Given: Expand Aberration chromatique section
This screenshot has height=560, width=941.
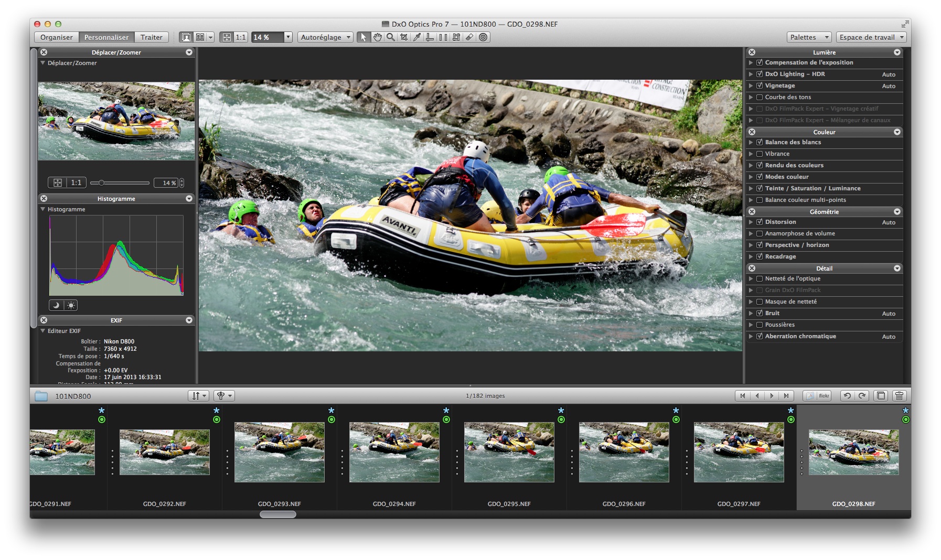Looking at the screenshot, I should click(751, 336).
